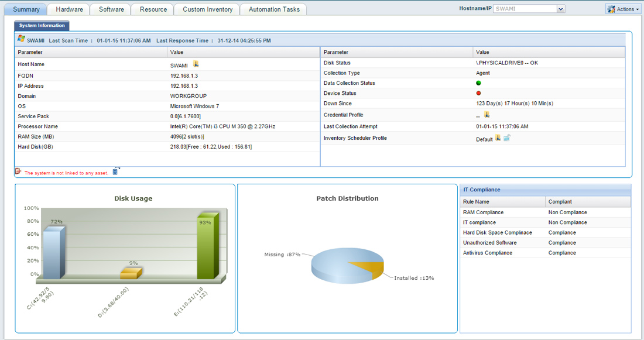The image size is (644, 340).
Task: Click the red unlinked asset warning icon
Action: [x=18, y=171]
